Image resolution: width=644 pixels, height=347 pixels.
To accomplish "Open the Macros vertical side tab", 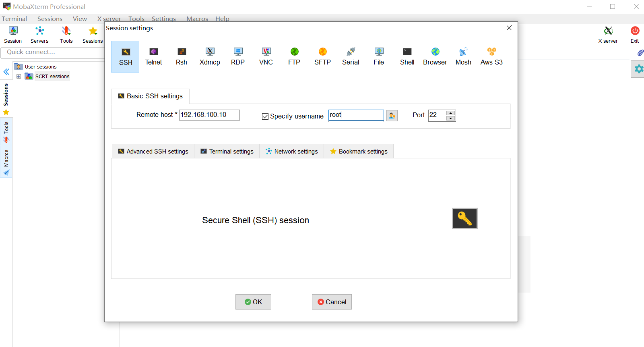I will (x=6, y=162).
